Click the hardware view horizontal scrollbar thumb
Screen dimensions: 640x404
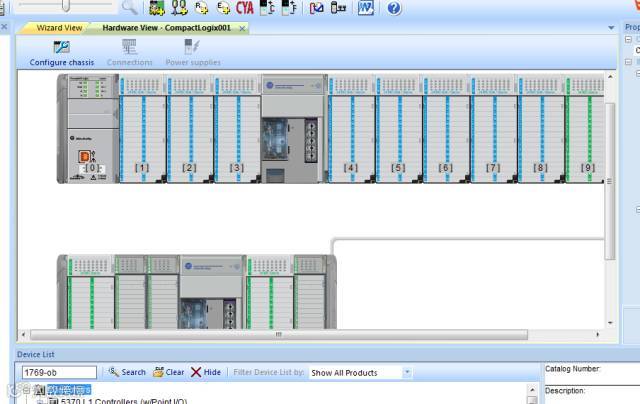point(279,335)
